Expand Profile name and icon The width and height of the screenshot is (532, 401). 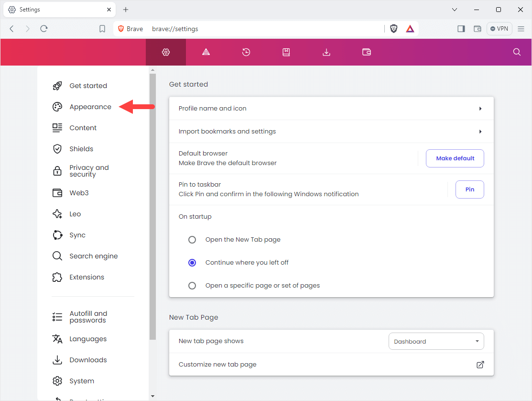[x=331, y=108]
